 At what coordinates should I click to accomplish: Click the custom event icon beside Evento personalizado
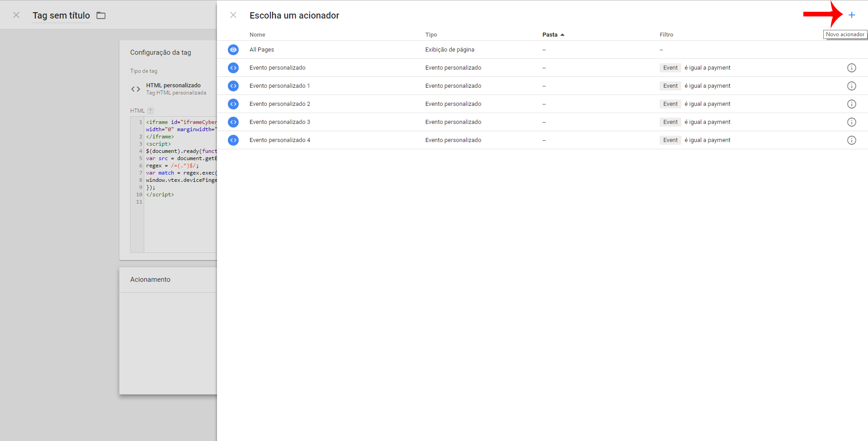tap(233, 67)
